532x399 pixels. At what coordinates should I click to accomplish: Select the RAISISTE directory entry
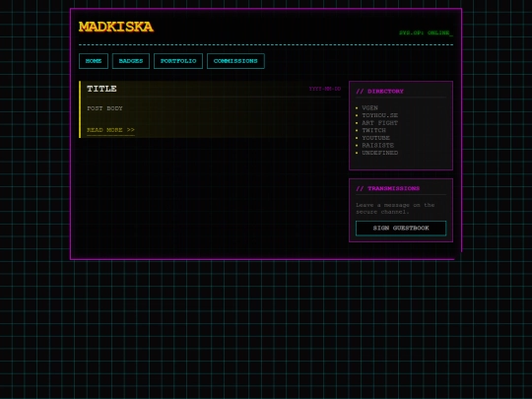[377, 145]
